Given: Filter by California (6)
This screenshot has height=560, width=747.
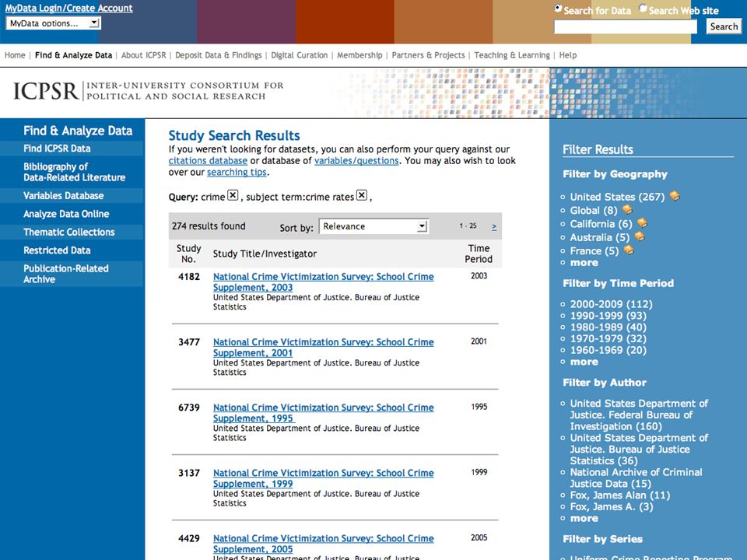Looking at the screenshot, I should [601, 224].
